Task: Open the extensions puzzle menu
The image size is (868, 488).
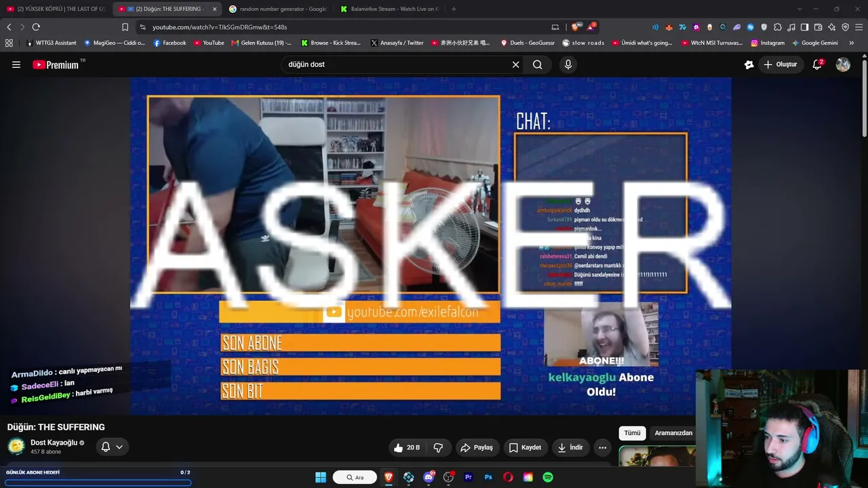Action: (778, 27)
